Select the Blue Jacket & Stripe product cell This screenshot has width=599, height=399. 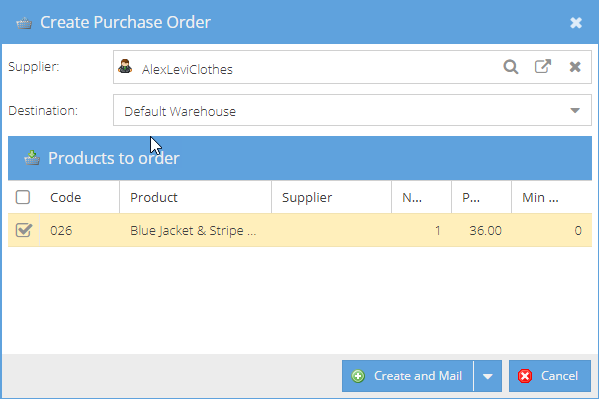195,230
